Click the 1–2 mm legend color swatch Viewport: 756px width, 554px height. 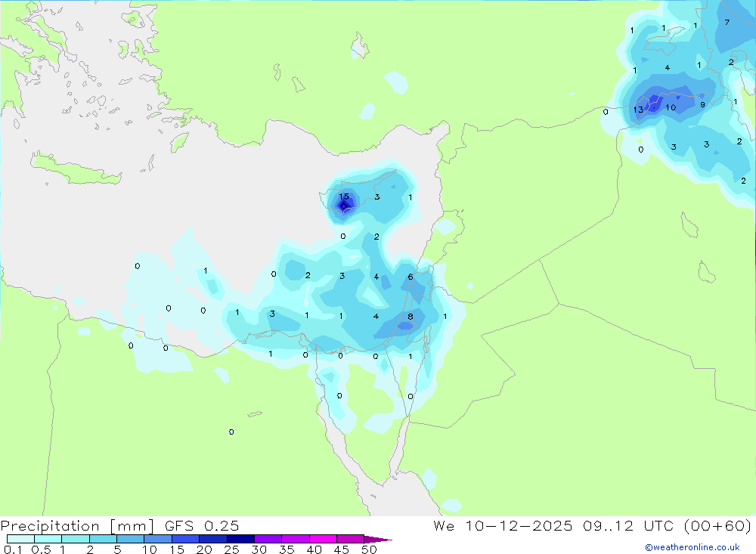pos(76,539)
